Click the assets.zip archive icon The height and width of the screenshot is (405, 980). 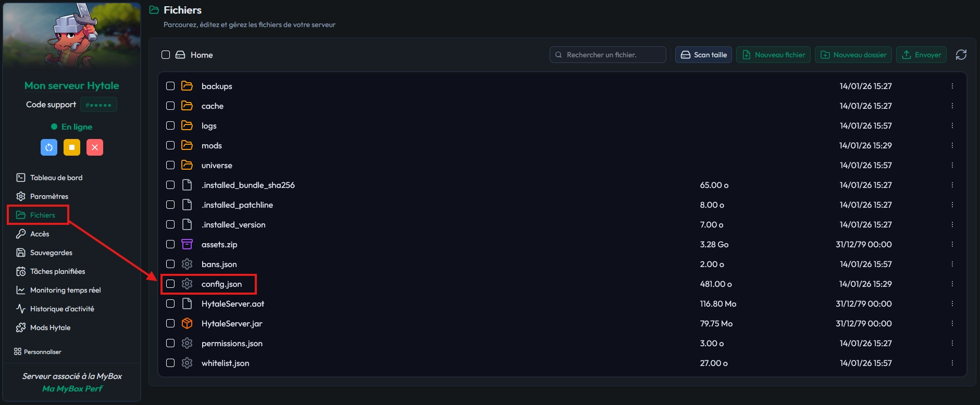(x=187, y=244)
